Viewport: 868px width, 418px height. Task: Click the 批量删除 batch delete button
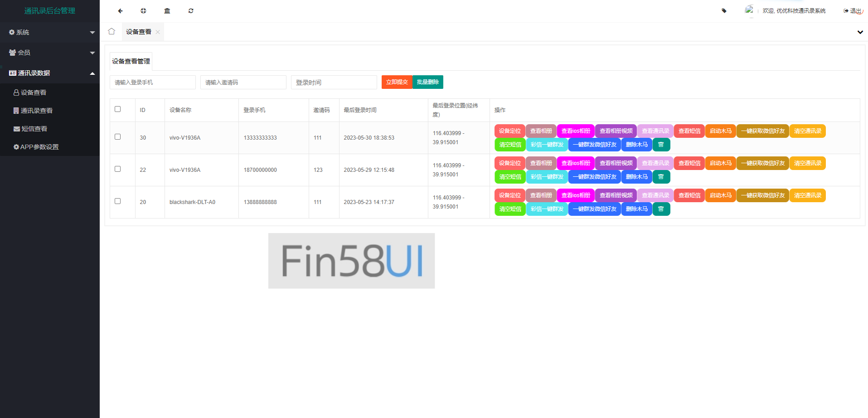click(427, 82)
